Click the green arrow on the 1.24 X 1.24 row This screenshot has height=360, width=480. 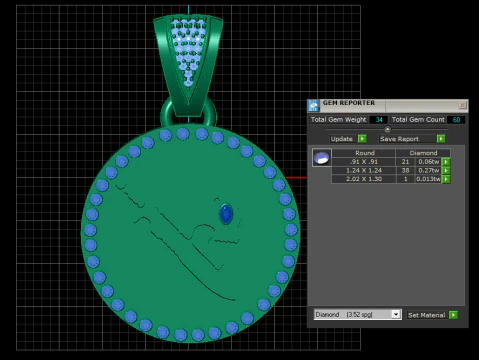[x=446, y=171]
